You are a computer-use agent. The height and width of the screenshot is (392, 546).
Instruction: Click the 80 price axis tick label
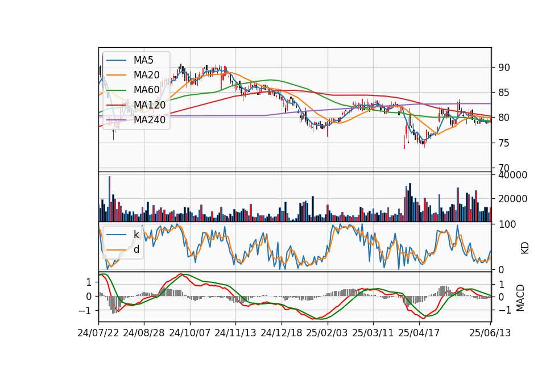point(504,118)
